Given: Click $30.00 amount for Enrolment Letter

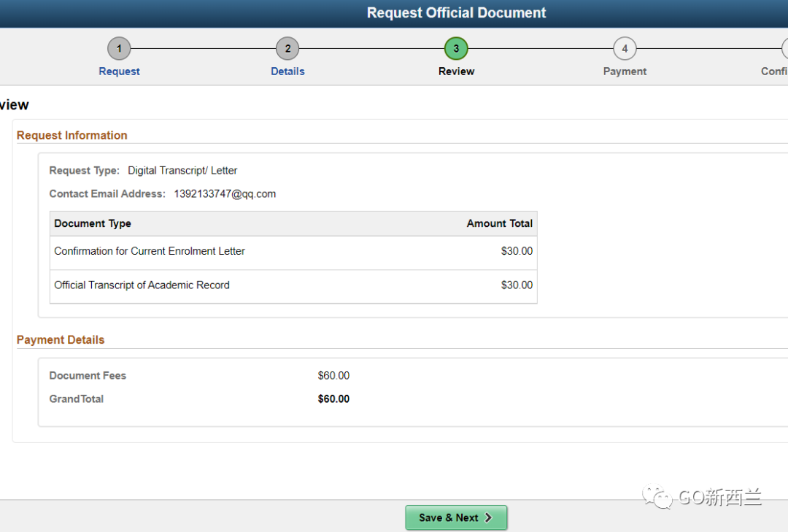Looking at the screenshot, I should (517, 251).
